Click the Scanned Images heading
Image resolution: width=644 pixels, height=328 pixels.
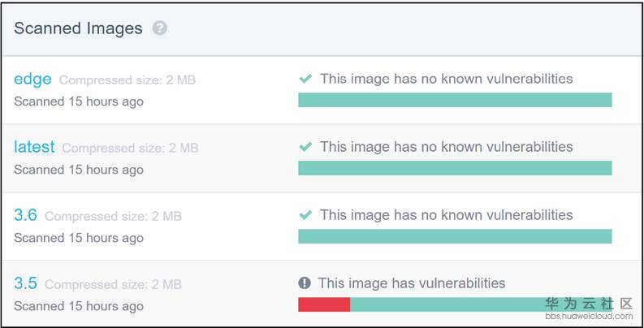point(78,28)
